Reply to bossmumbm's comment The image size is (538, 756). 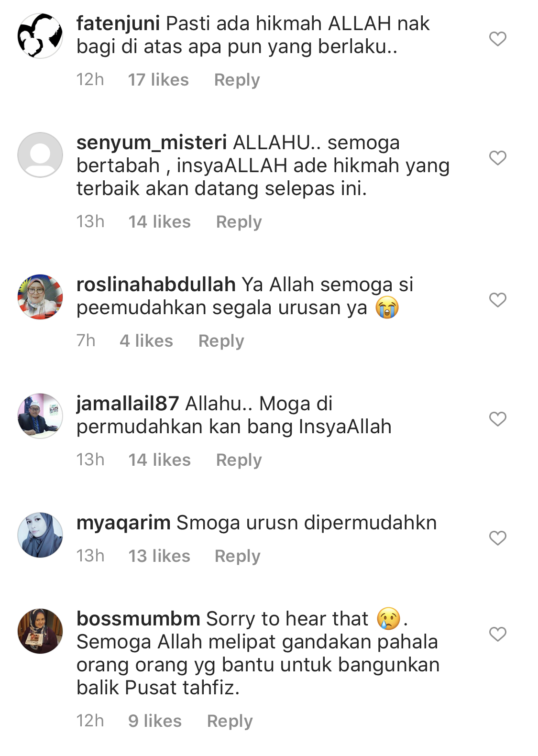pyautogui.click(x=230, y=721)
